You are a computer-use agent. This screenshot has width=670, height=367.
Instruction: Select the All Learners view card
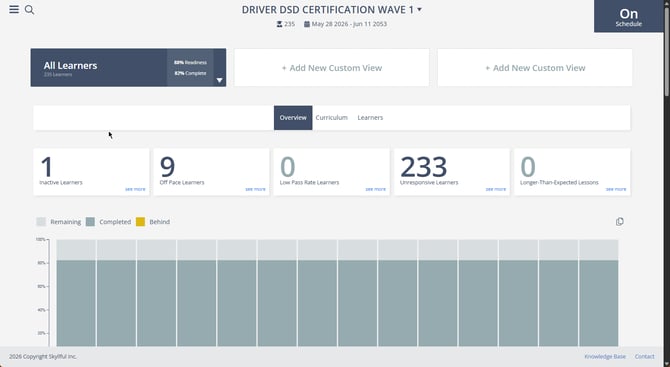point(128,68)
